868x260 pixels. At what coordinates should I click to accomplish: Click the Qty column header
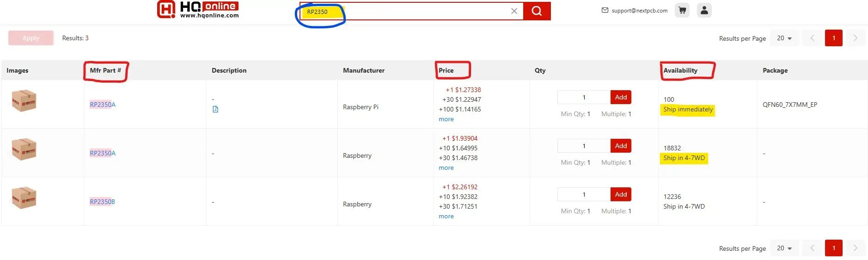point(540,70)
